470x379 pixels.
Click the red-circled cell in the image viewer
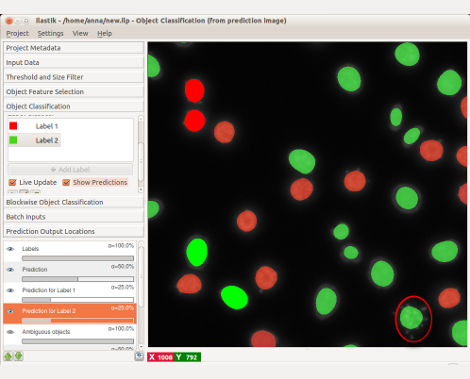(x=411, y=317)
